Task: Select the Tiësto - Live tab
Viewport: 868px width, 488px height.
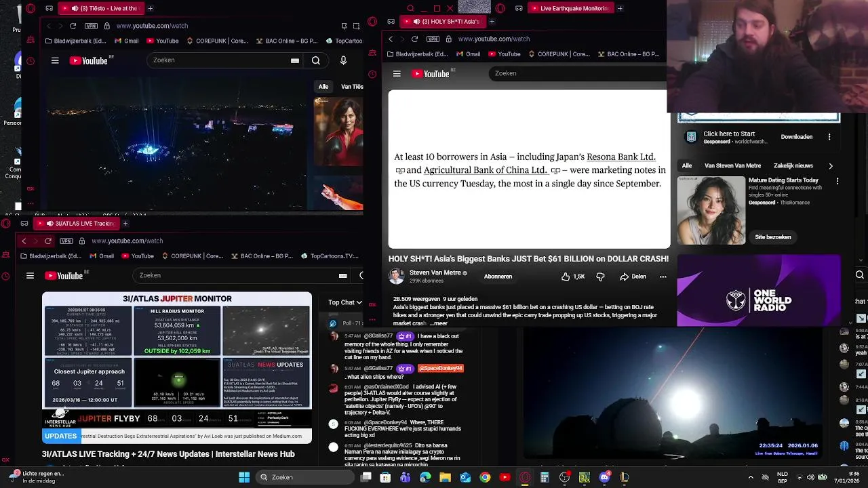Action: tap(102, 8)
